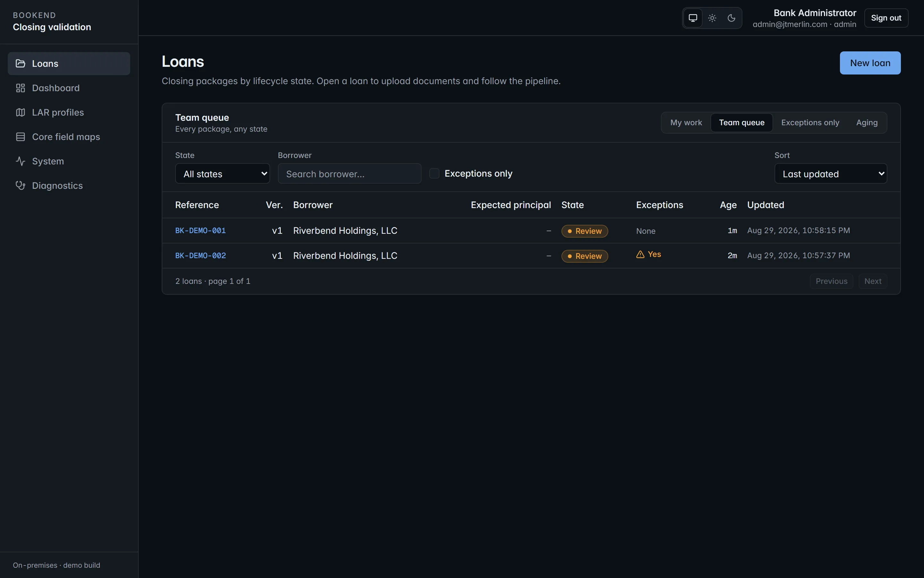The height and width of the screenshot is (578, 924).
Task: Open Core field maps page
Action: click(69, 137)
